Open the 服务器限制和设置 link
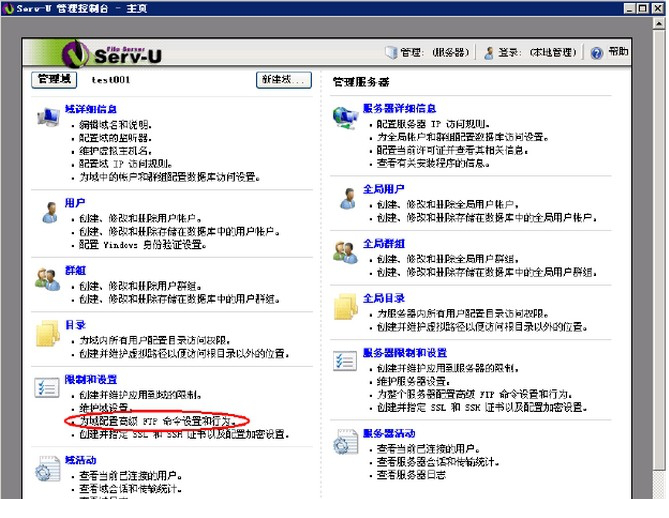The height and width of the screenshot is (518, 669). (x=405, y=353)
